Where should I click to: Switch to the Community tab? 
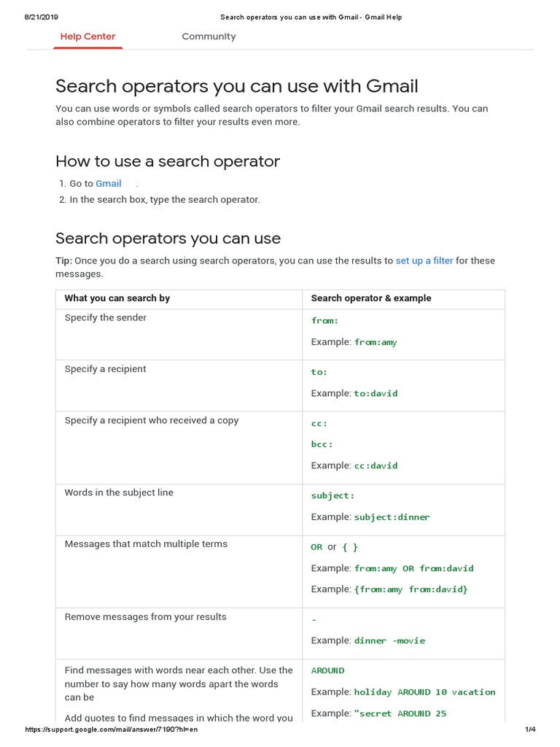click(209, 36)
